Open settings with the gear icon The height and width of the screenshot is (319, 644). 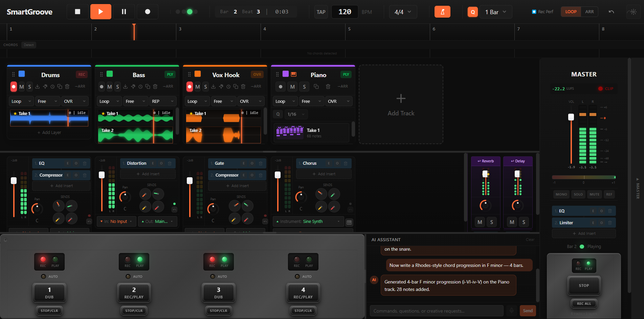tap(633, 12)
